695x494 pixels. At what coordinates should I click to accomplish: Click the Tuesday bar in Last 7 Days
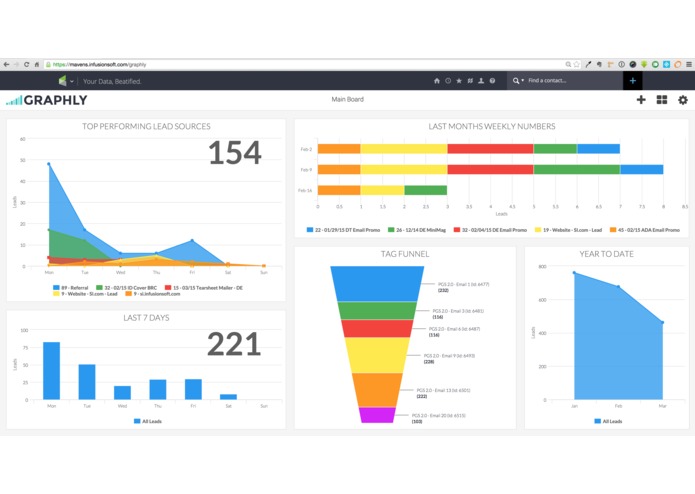87,382
